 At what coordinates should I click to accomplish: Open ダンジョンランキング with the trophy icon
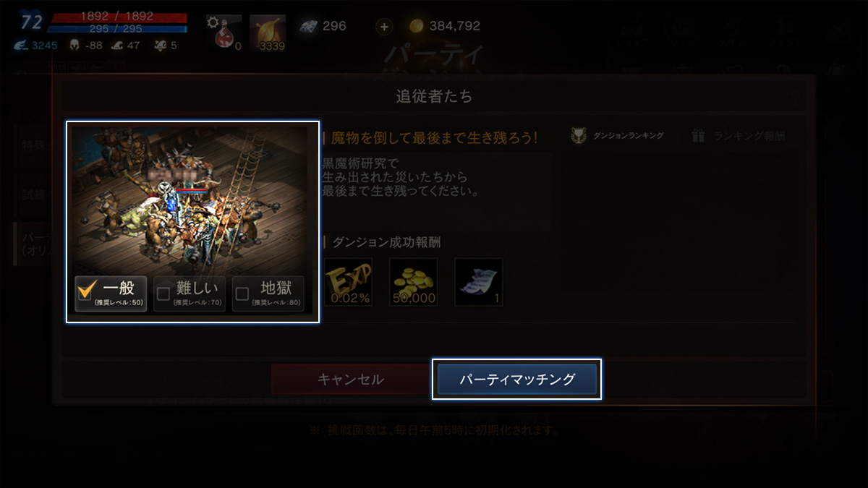(616, 135)
